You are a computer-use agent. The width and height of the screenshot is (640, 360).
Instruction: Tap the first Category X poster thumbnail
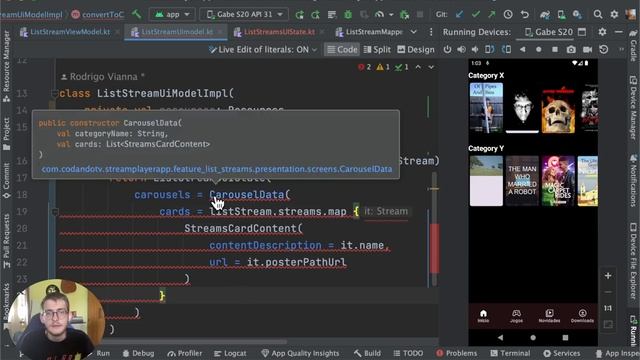(x=486, y=108)
